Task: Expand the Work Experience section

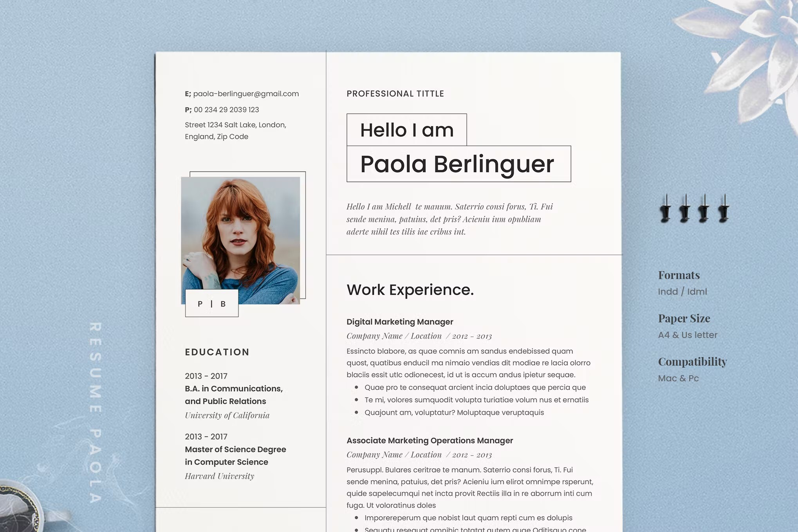Action: point(410,290)
